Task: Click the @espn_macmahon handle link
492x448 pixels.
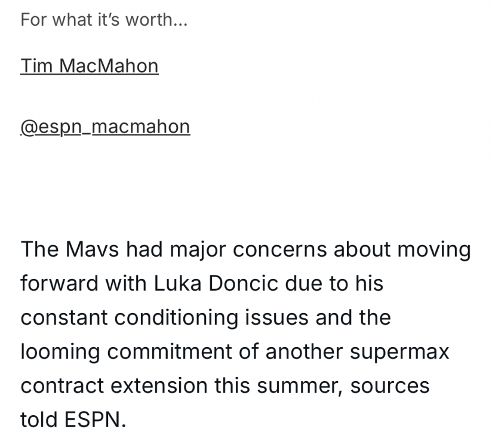Action: point(105,127)
